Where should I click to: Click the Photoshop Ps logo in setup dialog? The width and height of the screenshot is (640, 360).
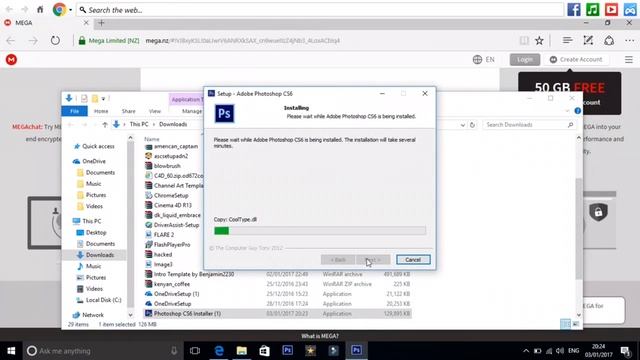coord(224,113)
